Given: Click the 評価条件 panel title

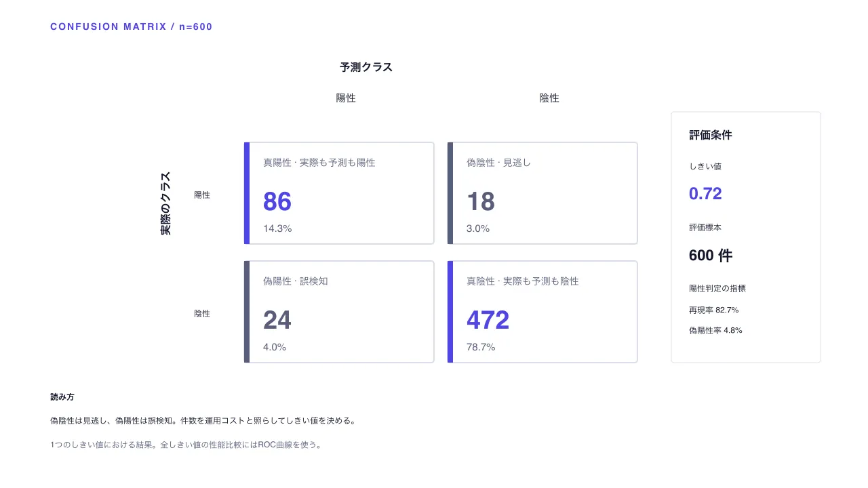Looking at the screenshot, I should (711, 135).
